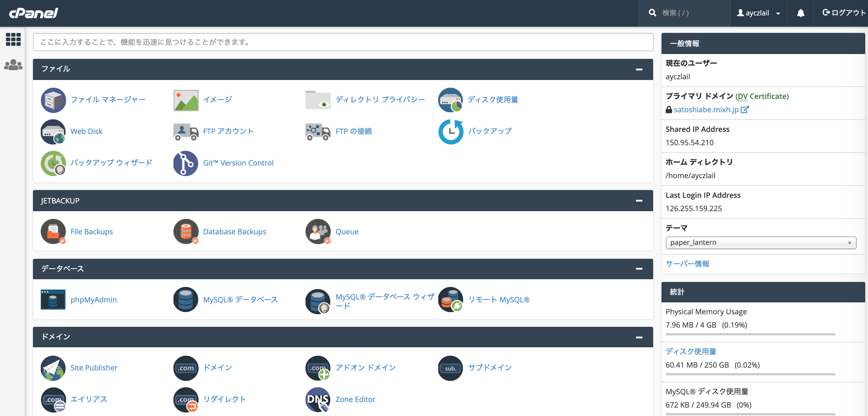The image size is (868, 416).
Task: Open the Backup Wizard icon
Action: (53, 163)
